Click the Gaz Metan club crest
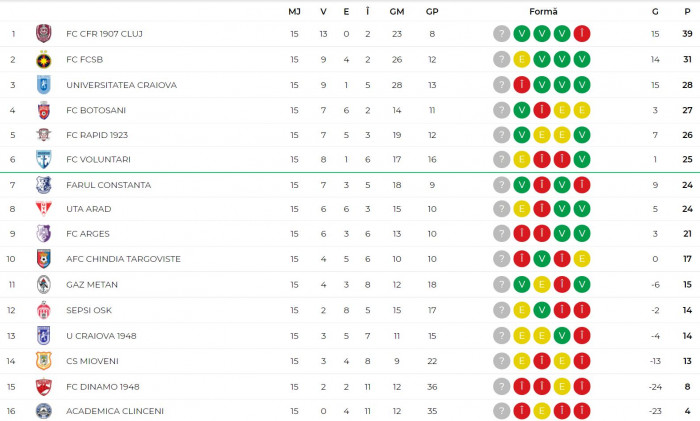Image resolution: width=700 pixels, height=421 pixels. click(x=43, y=284)
